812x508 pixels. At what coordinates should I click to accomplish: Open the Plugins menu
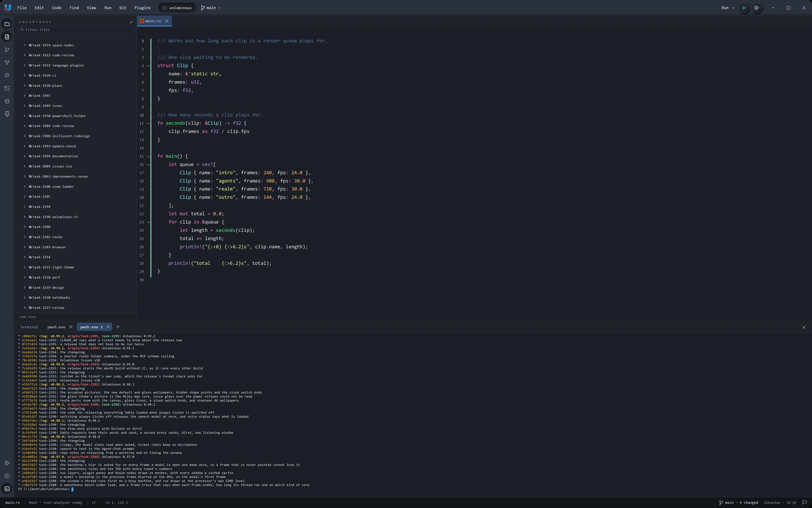142,8
